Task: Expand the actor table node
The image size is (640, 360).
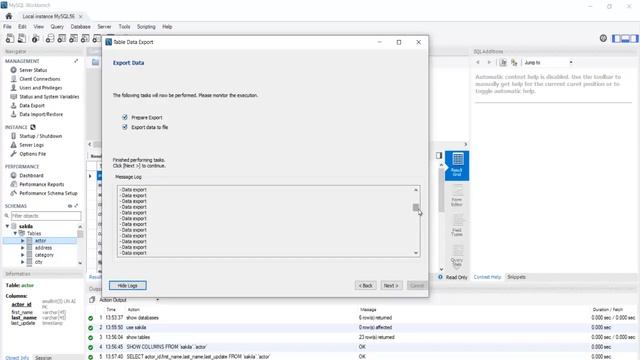Action: pyautogui.click(x=23, y=241)
